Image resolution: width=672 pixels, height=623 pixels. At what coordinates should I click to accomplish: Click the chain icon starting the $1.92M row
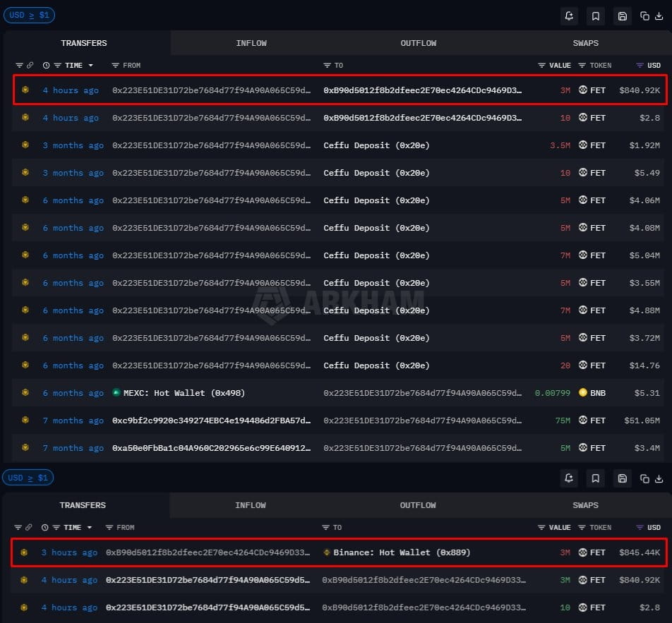click(25, 145)
